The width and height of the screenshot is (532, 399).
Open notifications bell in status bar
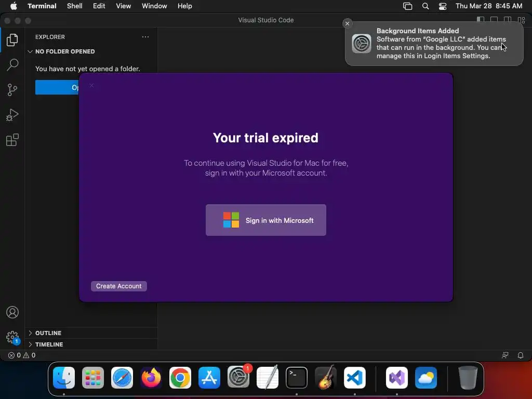pyautogui.click(x=521, y=355)
